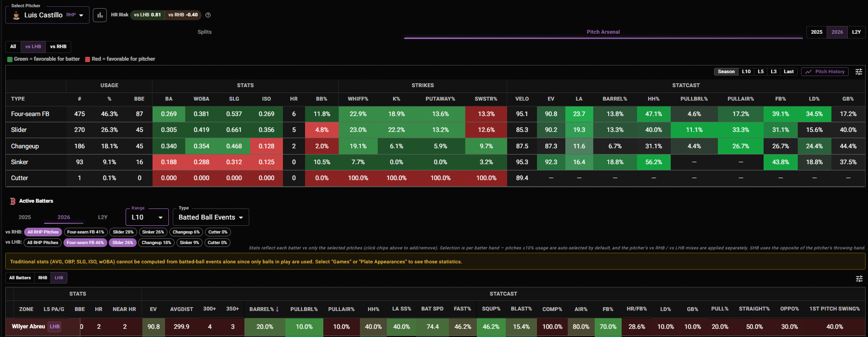This screenshot has height=337, width=868.
Task: Click the green Four-seam FB BA cell 0.269
Action: point(169,114)
